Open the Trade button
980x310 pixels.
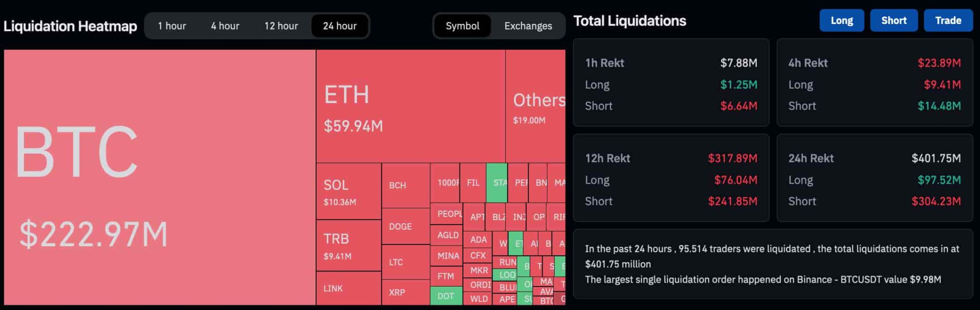pos(948,21)
